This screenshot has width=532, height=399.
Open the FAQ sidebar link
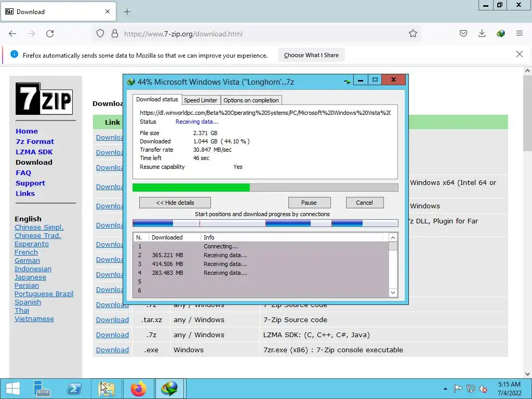coord(23,172)
